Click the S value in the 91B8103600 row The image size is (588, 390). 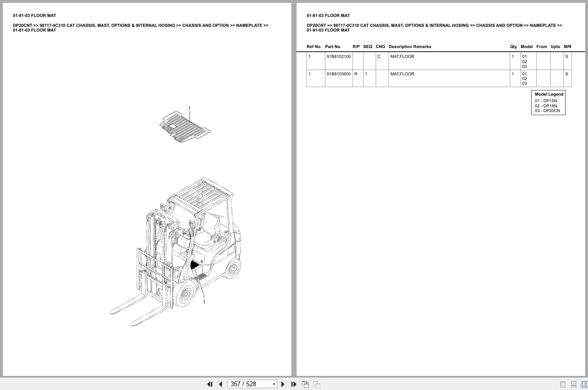click(x=567, y=74)
